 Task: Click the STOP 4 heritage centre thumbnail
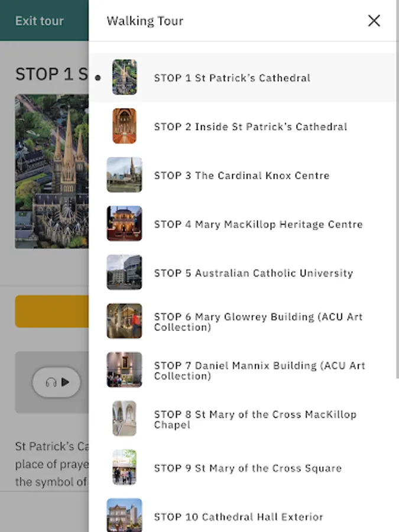124,224
